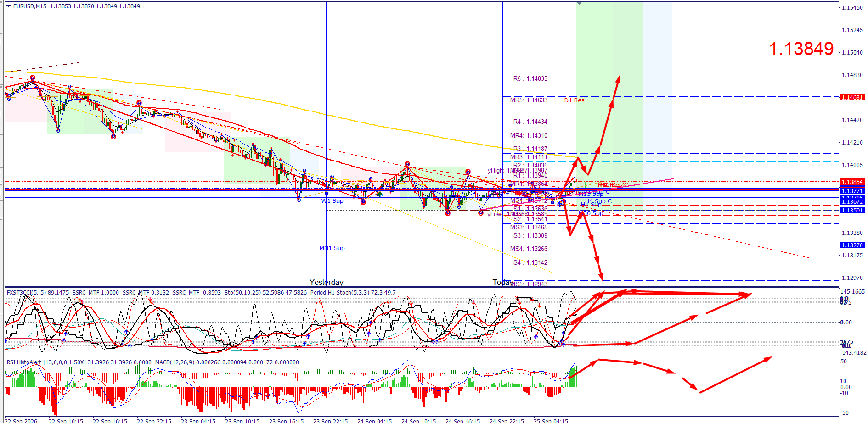868x423 pixels.
Task: Click the blue 1.13591 price tag
Action: 852,211
